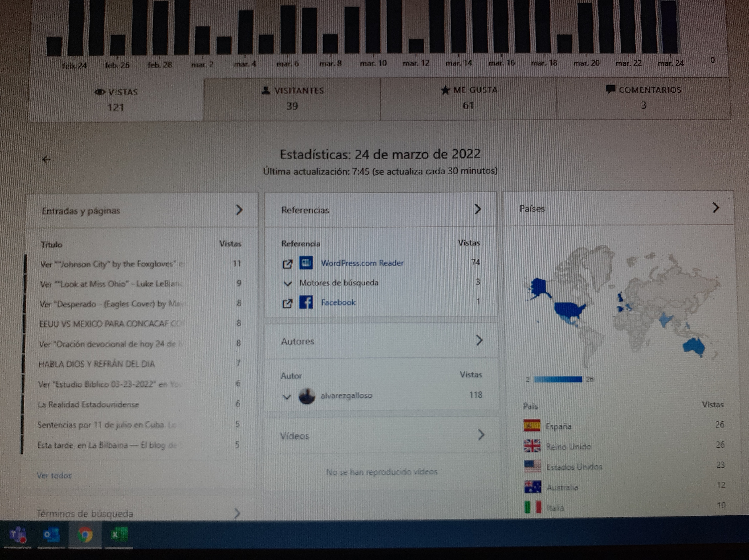The height and width of the screenshot is (560, 749).
Task: Switch to Visitantes tab
Action: [x=292, y=98]
